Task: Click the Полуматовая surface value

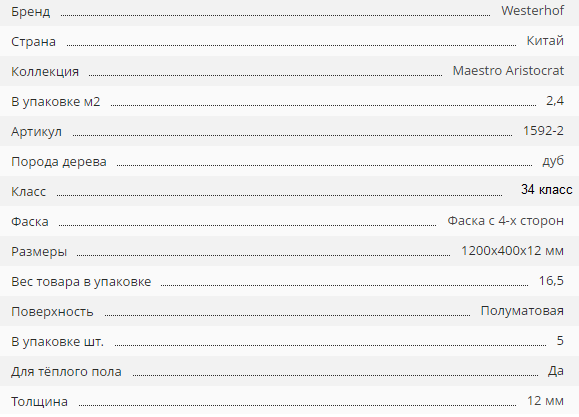Action: click(x=522, y=311)
